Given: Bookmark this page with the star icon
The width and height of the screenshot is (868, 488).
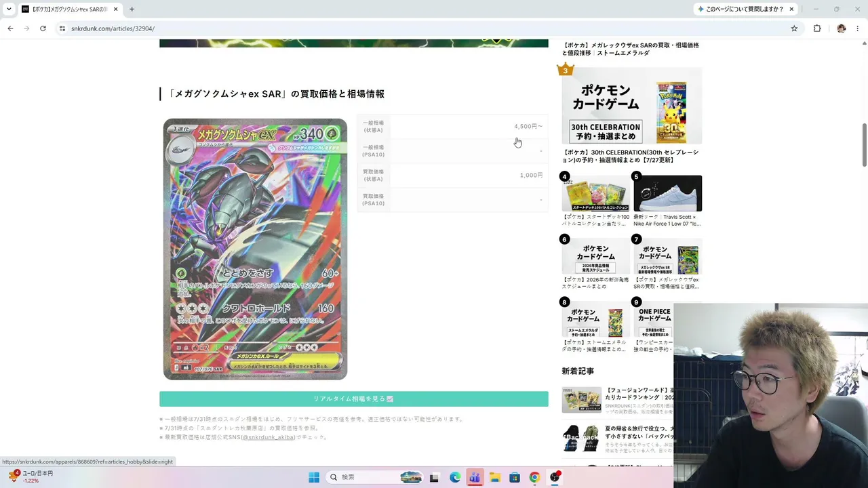Looking at the screenshot, I should click(794, 28).
